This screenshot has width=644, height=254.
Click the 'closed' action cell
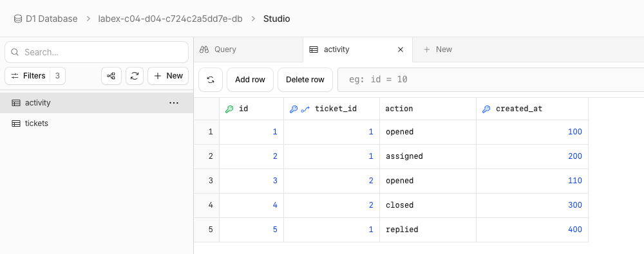tap(428, 205)
